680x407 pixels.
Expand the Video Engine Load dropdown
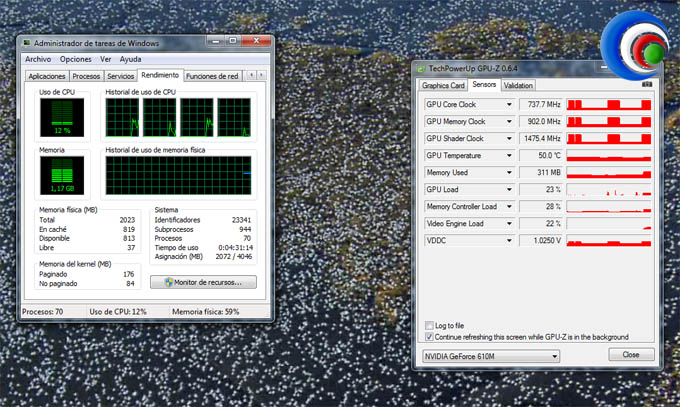[x=509, y=223]
